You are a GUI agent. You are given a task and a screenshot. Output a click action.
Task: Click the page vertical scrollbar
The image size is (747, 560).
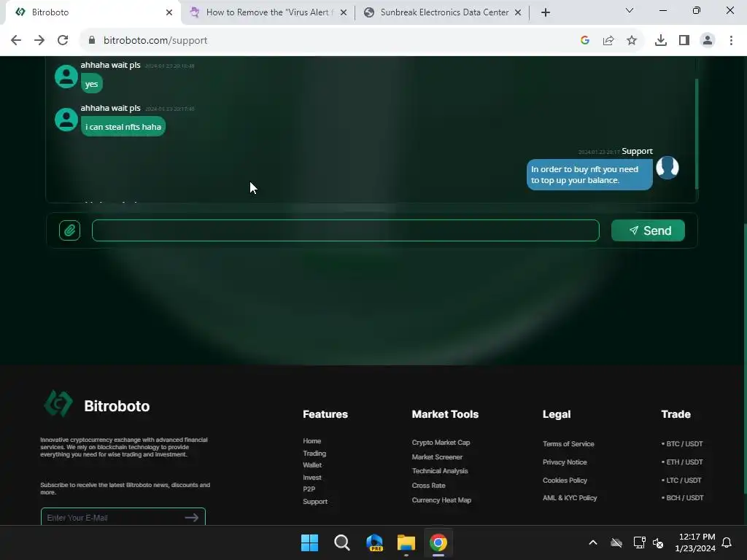pyautogui.click(x=744, y=359)
